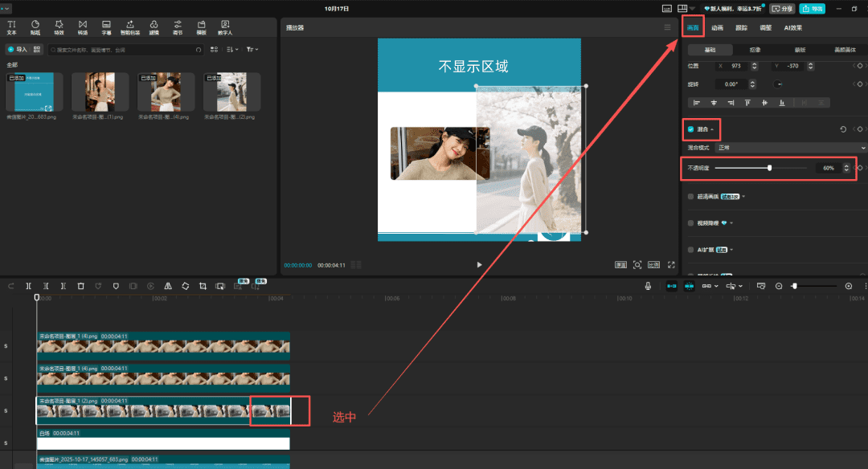Open the 混合模式 blend mode dropdown
The height and width of the screenshot is (469, 868).
(791, 148)
